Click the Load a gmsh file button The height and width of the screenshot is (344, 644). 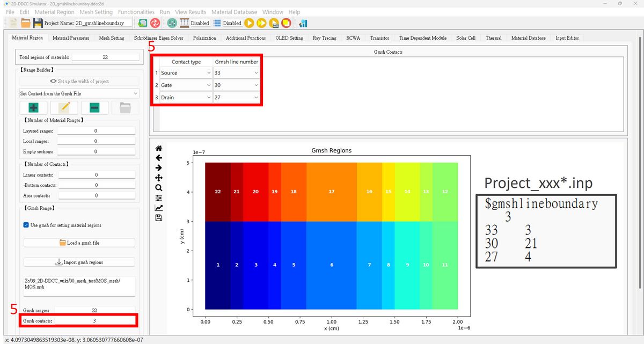[x=79, y=243]
